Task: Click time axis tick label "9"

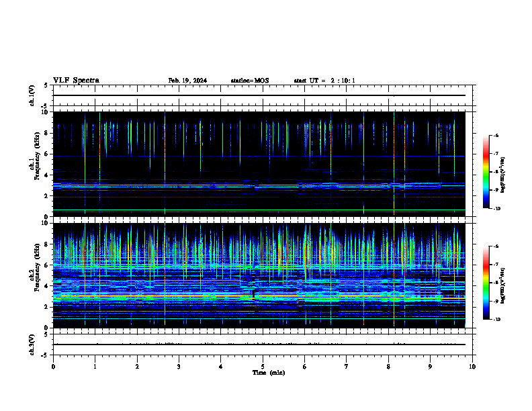Action: 430,367
